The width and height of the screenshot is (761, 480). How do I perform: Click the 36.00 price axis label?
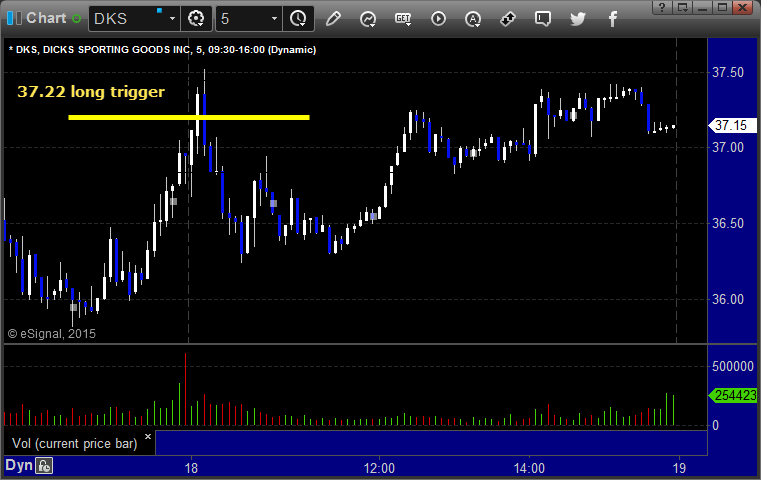click(x=728, y=299)
